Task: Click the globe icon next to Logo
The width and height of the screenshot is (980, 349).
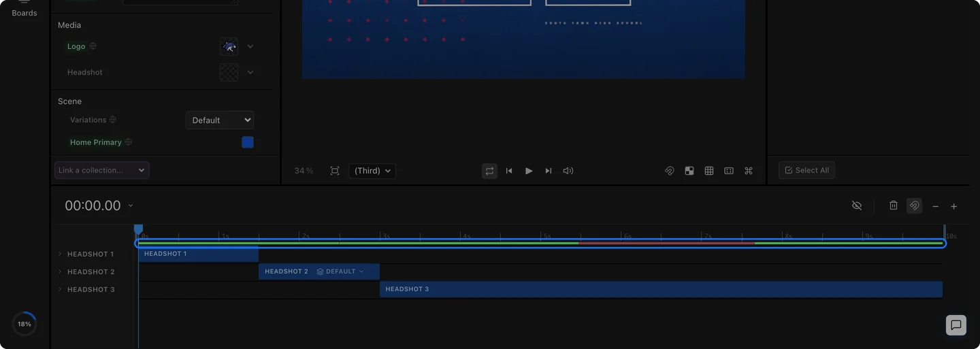Action: (93, 46)
